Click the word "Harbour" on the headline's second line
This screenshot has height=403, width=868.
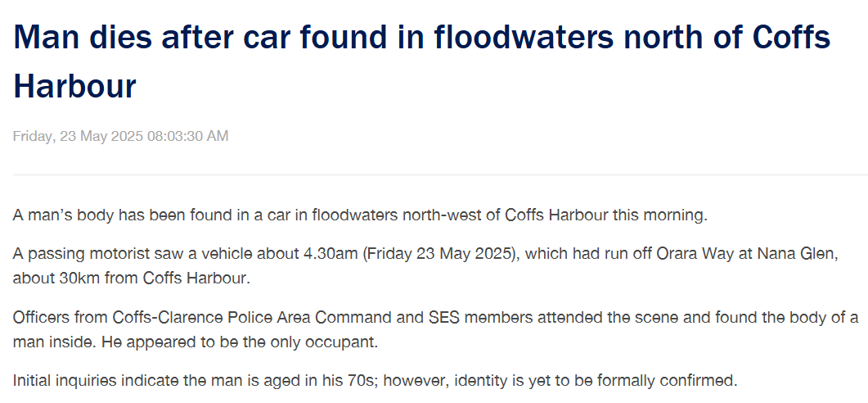pyautogui.click(x=74, y=86)
